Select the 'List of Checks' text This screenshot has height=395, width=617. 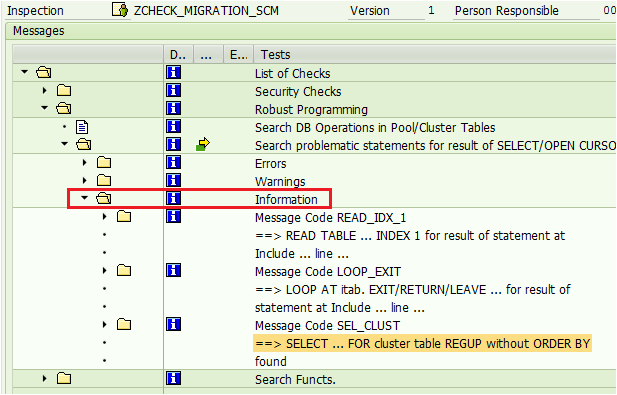(x=292, y=74)
